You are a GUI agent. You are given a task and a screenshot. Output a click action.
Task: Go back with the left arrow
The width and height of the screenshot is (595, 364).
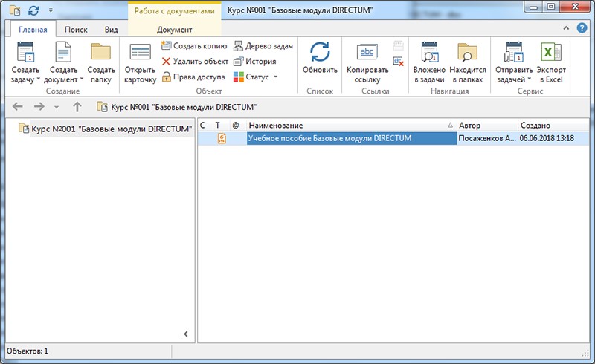17,106
